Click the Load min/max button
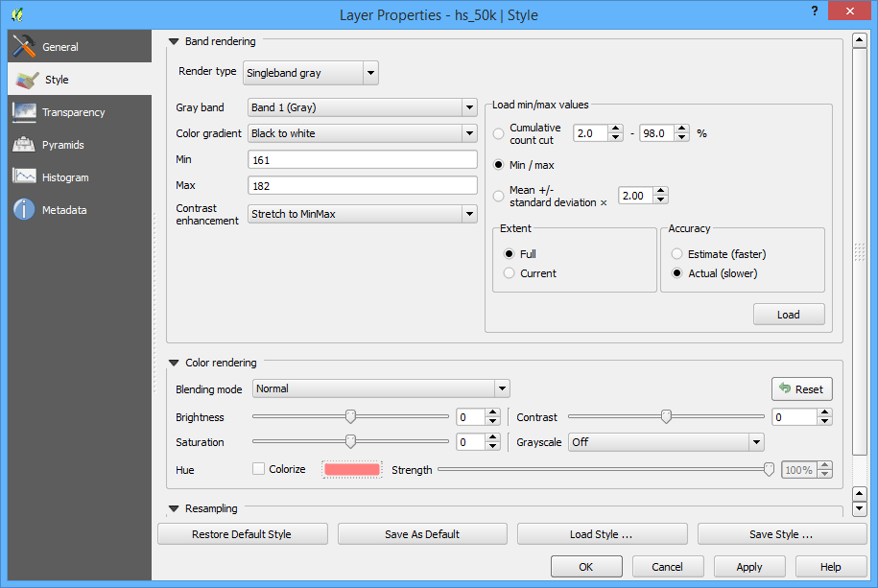The image size is (878, 588). tap(789, 315)
